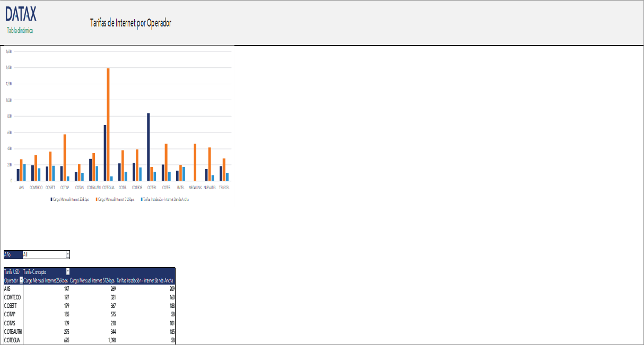
Task: Click the COTEGUA 1,390 value cell
Action: point(110,340)
